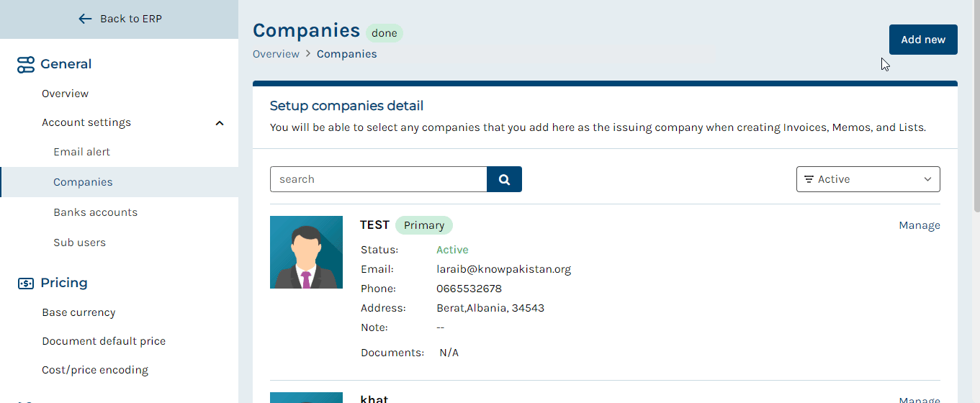Open the Active status filter dropdown
980x403 pixels.
(x=868, y=179)
